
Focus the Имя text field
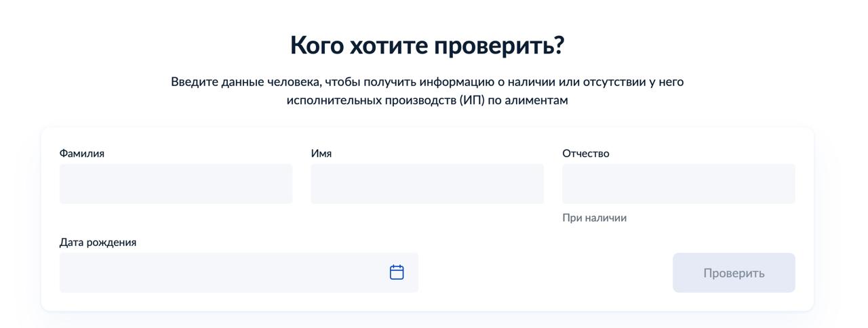pos(427,184)
